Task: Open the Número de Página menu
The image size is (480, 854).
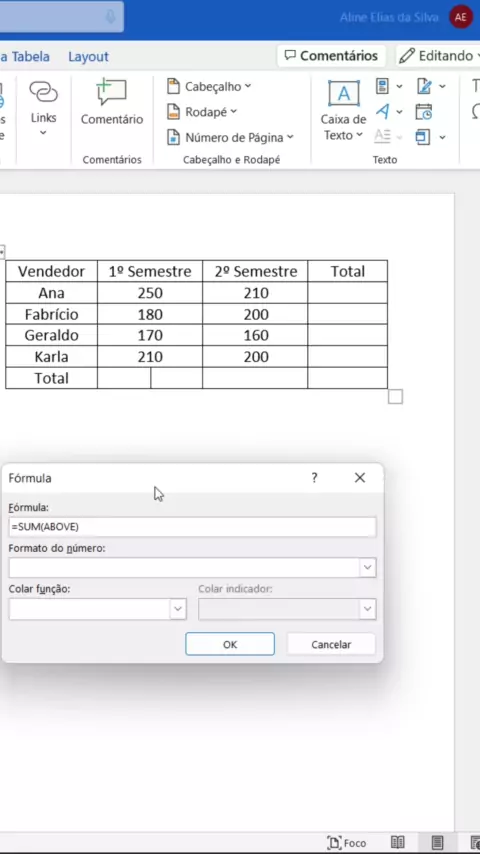Action: tap(230, 137)
